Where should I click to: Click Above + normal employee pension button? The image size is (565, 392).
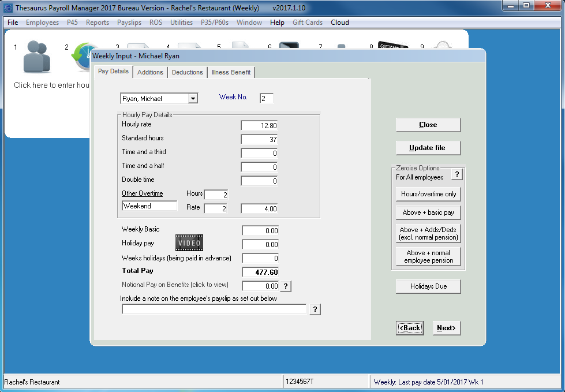coord(428,256)
